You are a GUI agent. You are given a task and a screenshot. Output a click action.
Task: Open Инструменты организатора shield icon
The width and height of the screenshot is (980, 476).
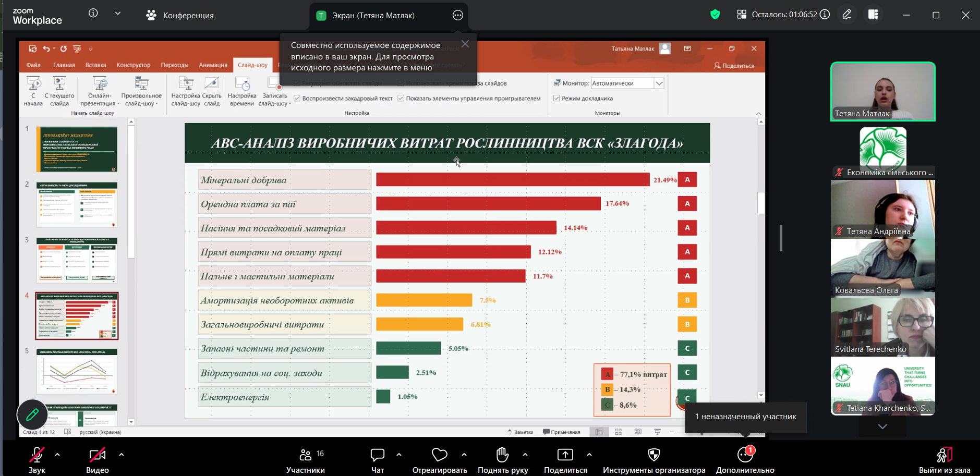pos(654,455)
